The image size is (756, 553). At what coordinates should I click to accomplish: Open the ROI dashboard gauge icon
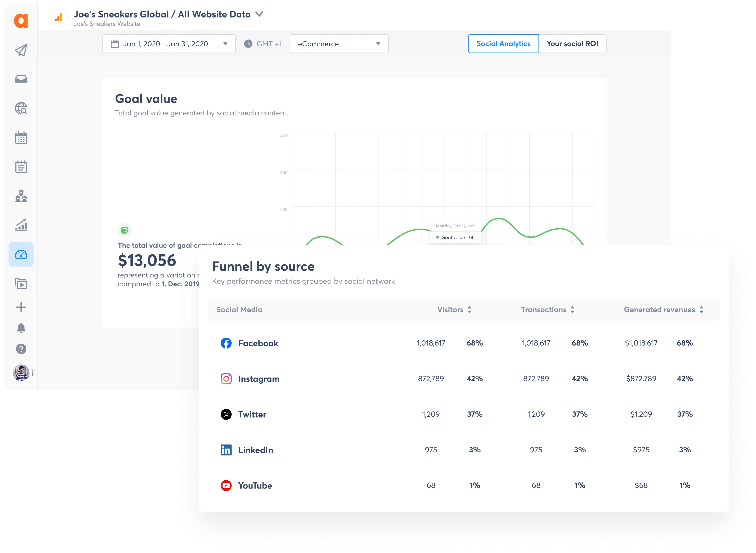point(21,254)
